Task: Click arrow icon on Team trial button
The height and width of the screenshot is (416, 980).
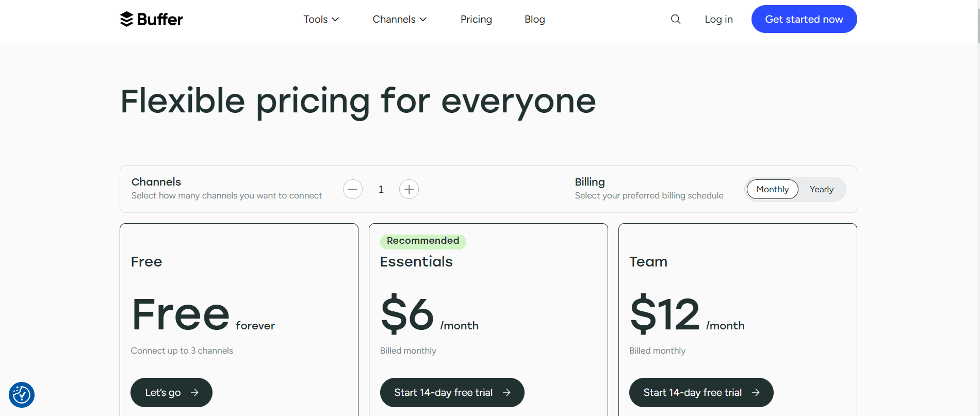Action: (x=756, y=392)
